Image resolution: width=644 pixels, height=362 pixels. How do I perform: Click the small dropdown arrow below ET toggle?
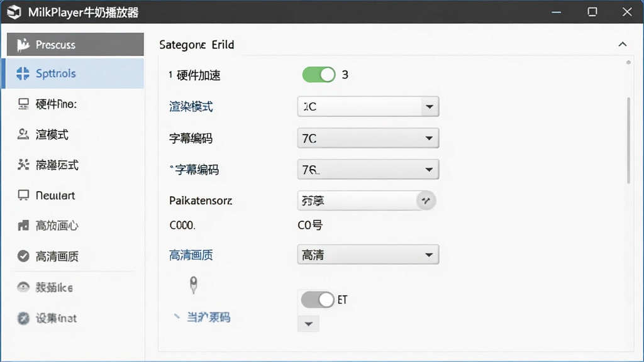point(308,324)
